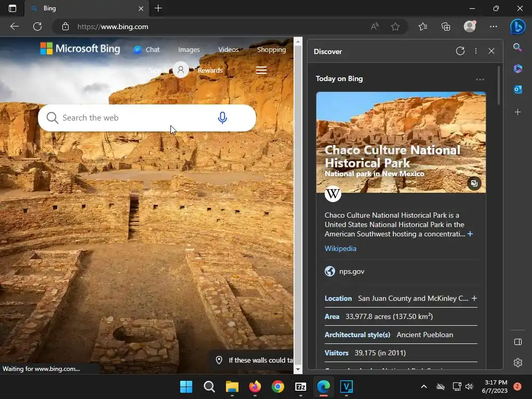Open Bing Rewards
This screenshot has width=532, height=399.
click(210, 70)
